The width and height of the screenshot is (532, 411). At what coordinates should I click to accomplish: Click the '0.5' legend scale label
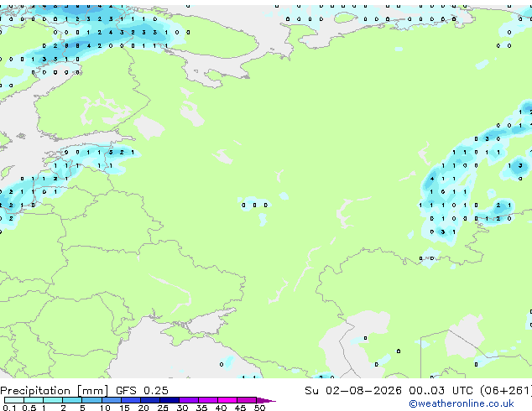point(29,408)
